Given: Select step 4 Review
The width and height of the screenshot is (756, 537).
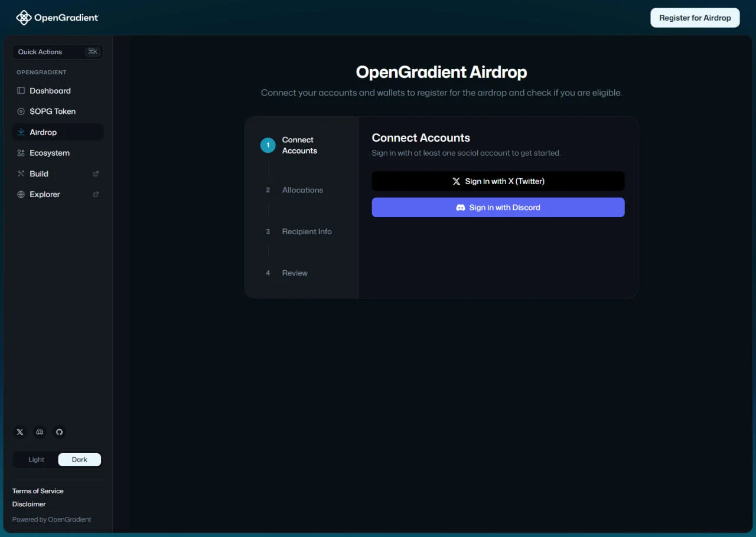Looking at the screenshot, I should tap(286, 273).
